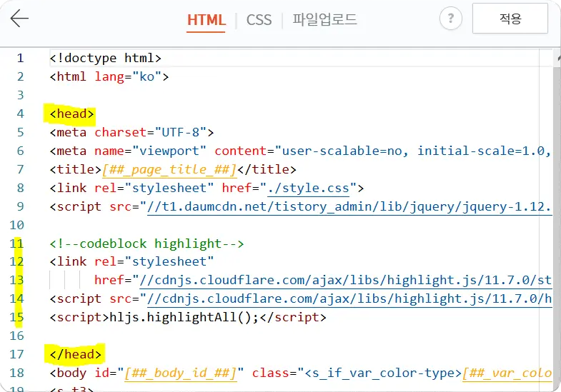Click the opening <head> tag
The height and width of the screenshot is (392, 561).
pos(72,114)
